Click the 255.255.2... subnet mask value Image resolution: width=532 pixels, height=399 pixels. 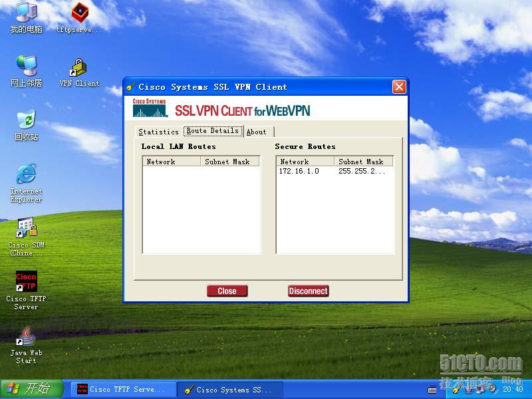[x=362, y=171]
